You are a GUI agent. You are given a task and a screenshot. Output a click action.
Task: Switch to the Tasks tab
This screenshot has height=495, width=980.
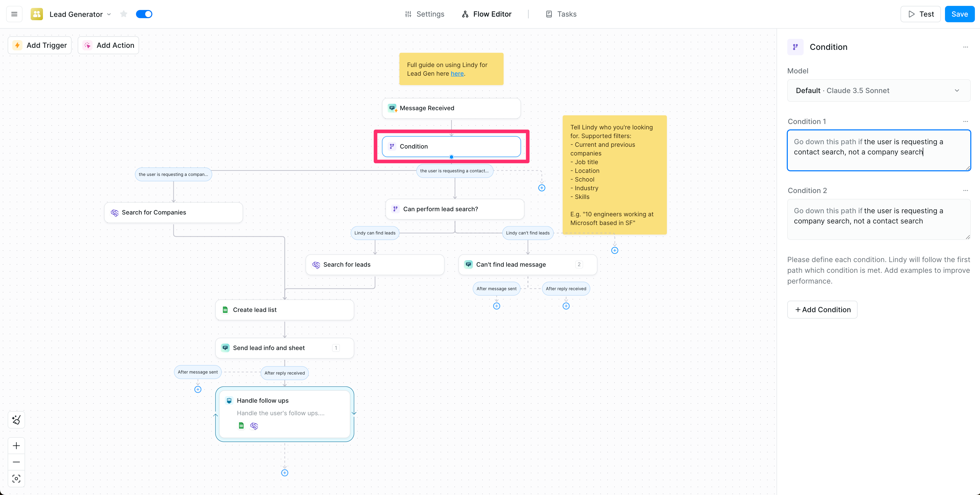click(561, 14)
